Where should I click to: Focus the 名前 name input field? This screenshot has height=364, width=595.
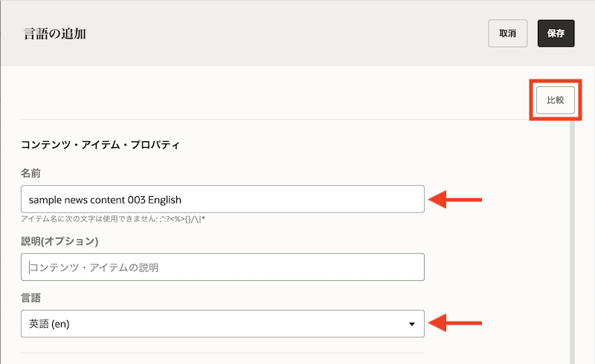223,199
